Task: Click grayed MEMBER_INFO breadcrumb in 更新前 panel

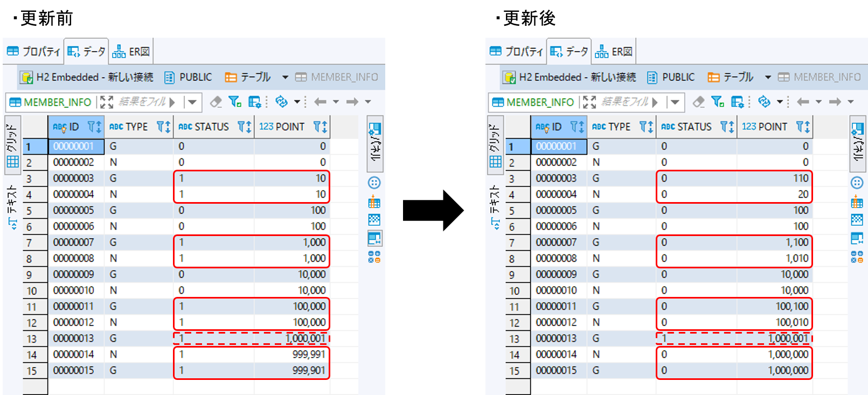Action: (337, 77)
